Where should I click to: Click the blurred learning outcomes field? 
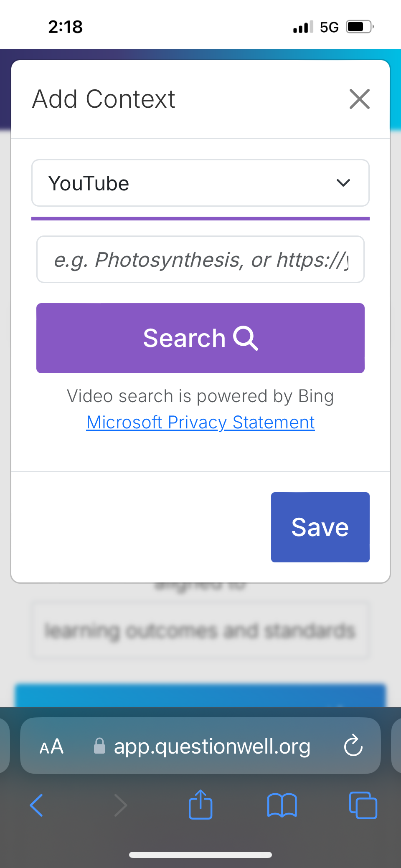pyautogui.click(x=200, y=630)
